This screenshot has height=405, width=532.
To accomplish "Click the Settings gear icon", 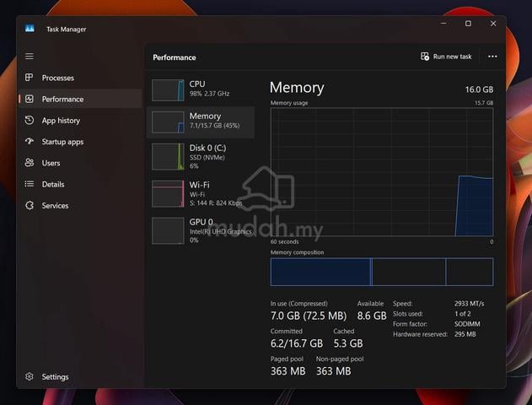I will (30, 376).
